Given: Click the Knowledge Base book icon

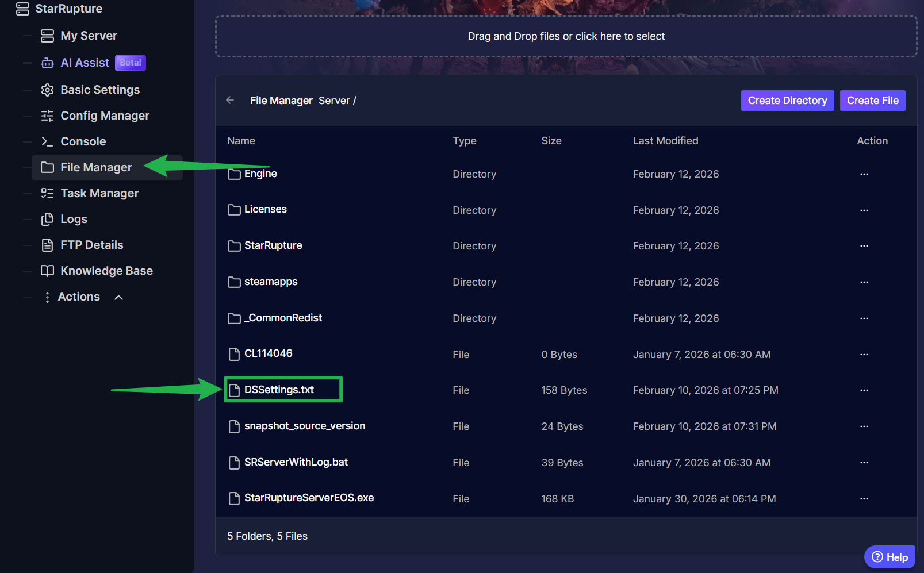Looking at the screenshot, I should pyautogui.click(x=48, y=271).
